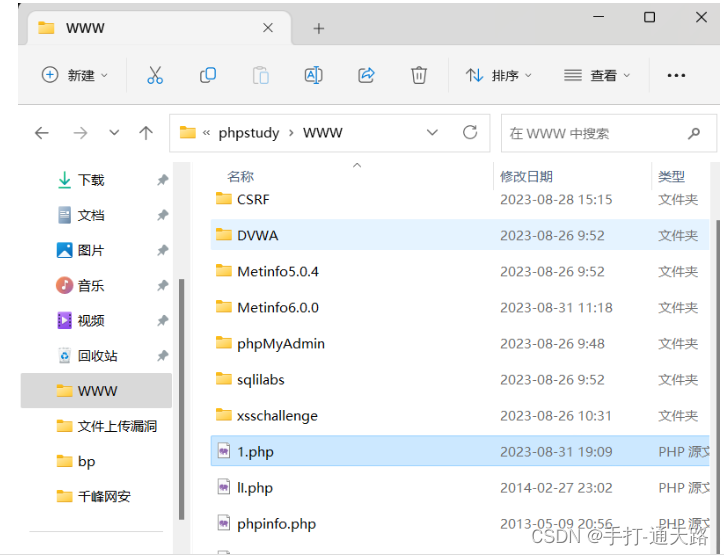Expand hidden path with « chevron
Image resolution: width=724 pixels, height=555 pixels.
point(206,133)
